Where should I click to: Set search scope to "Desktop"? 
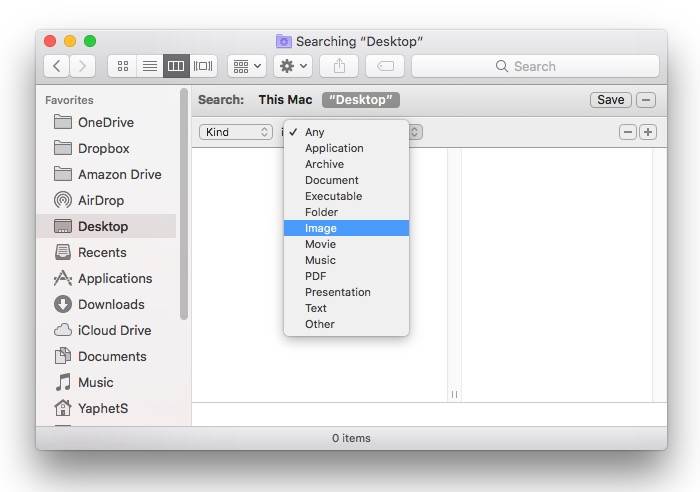coord(361,100)
